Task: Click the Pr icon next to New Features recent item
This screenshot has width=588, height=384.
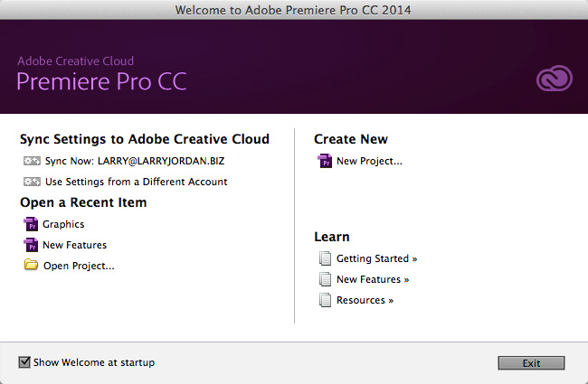Action: click(31, 245)
